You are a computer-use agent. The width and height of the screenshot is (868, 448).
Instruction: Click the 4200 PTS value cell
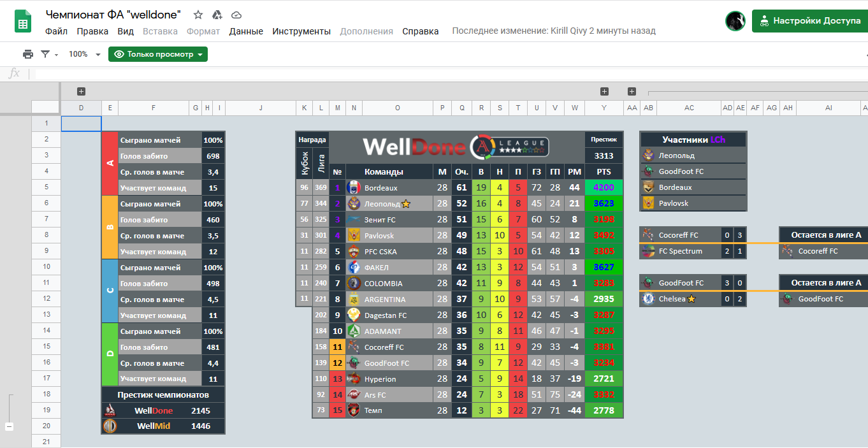point(604,188)
